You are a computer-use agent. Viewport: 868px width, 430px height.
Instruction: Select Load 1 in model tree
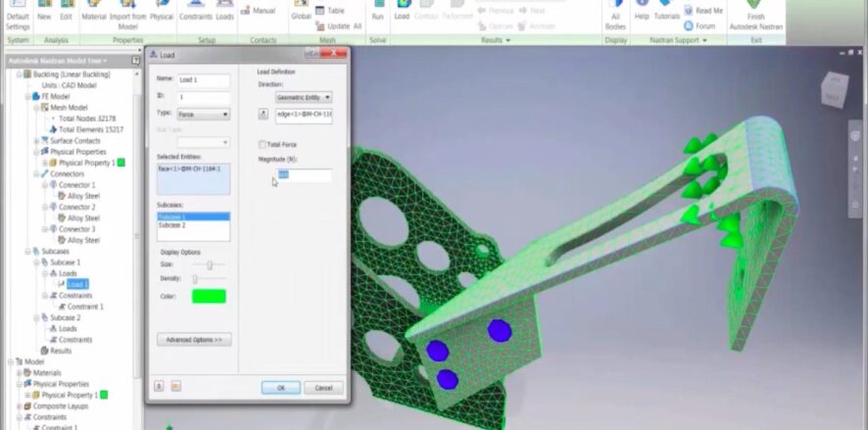pyautogui.click(x=77, y=284)
